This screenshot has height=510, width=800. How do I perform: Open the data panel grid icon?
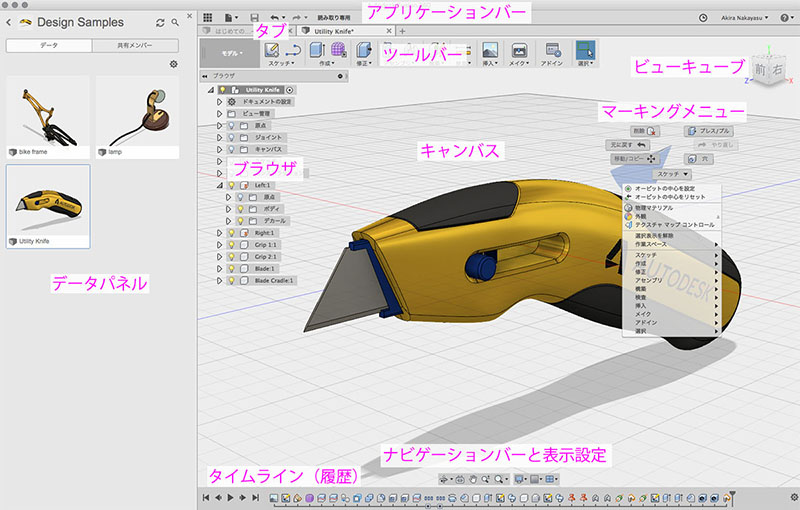(208, 18)
